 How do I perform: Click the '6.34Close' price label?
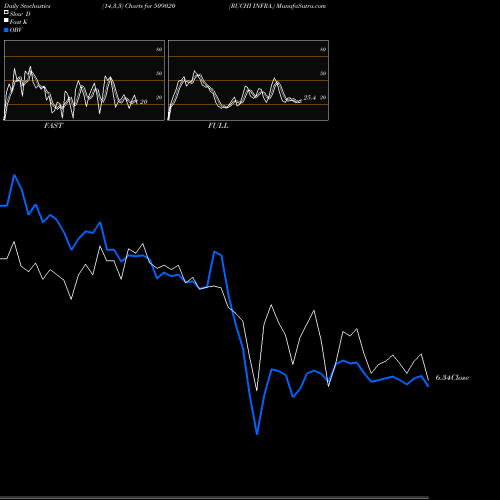click(452, 378)
